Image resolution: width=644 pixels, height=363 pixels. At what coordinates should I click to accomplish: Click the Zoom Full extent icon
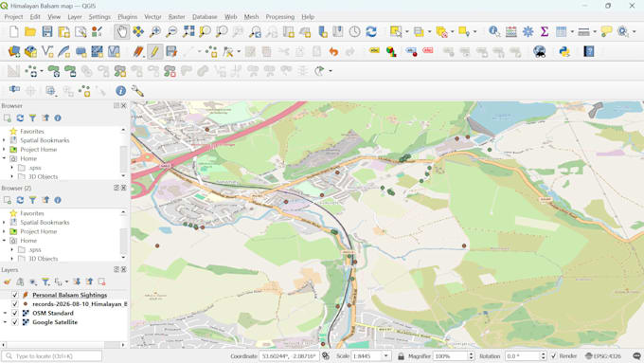click(x=188, y=31)
